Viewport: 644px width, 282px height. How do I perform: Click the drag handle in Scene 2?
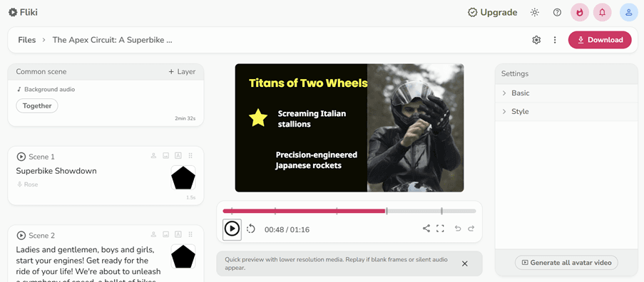pos(190,234)
